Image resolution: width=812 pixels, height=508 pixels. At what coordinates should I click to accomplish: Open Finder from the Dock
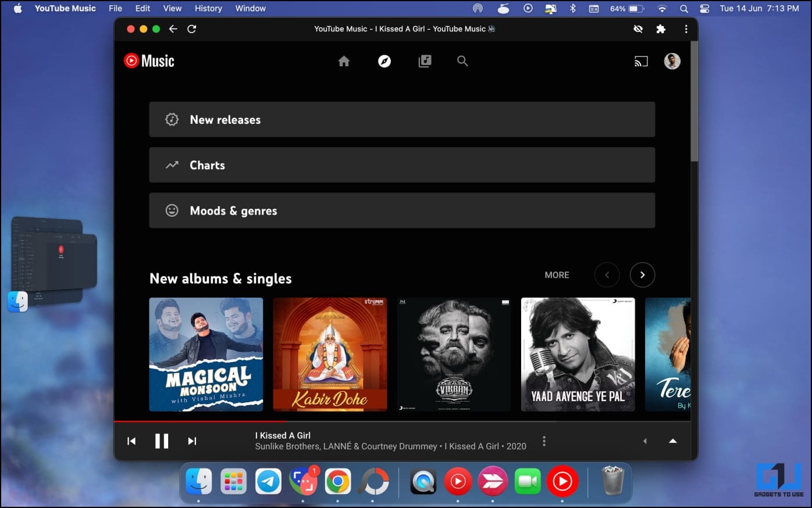click(198, 481)
